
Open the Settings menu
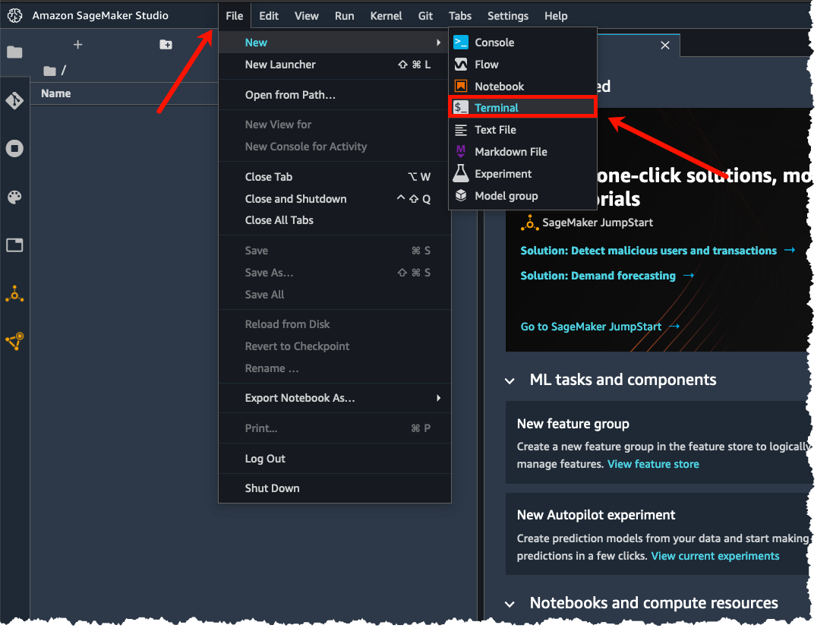[x=508, y=16]
